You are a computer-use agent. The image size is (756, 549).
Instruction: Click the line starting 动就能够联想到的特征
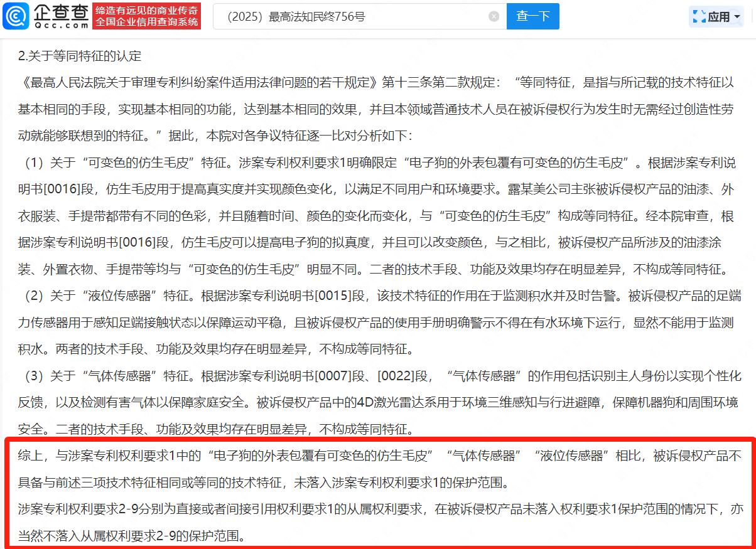click(x=215, y=136)
